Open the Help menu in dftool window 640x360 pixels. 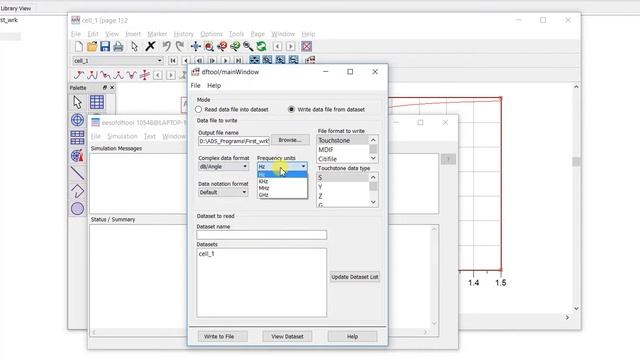point(214,86)
